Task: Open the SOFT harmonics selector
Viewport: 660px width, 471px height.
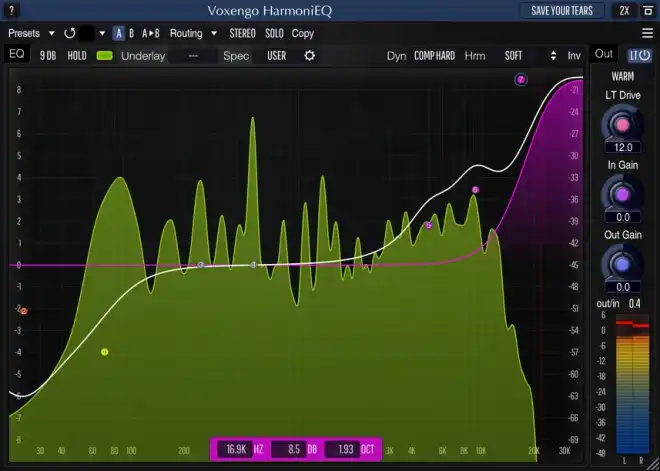Action: (x=514, y=56)
